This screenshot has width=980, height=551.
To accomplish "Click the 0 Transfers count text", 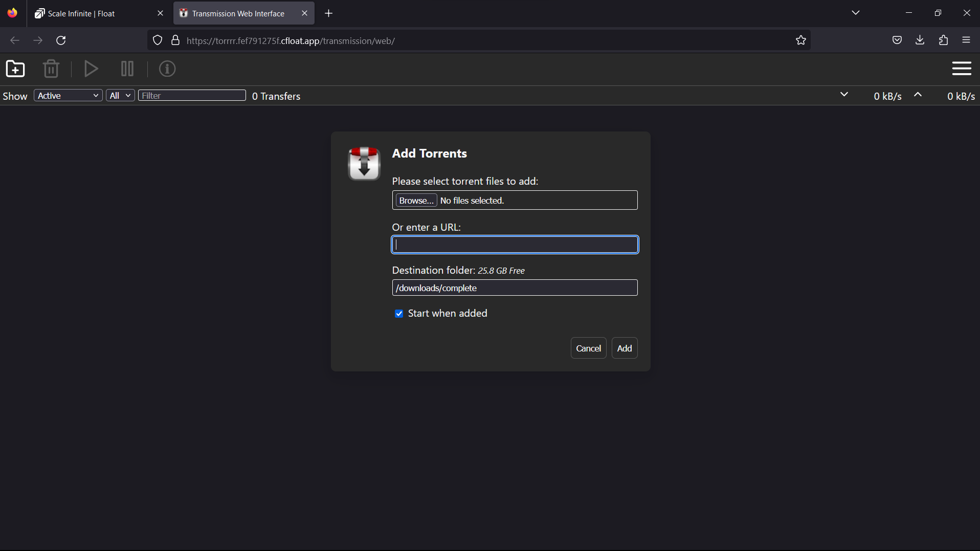I will [276, 96].
